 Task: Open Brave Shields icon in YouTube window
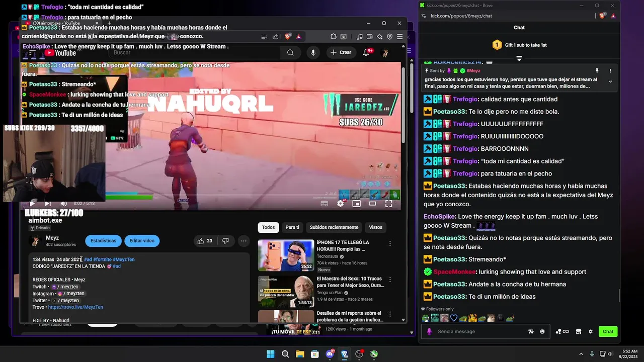tap(288, 37)
